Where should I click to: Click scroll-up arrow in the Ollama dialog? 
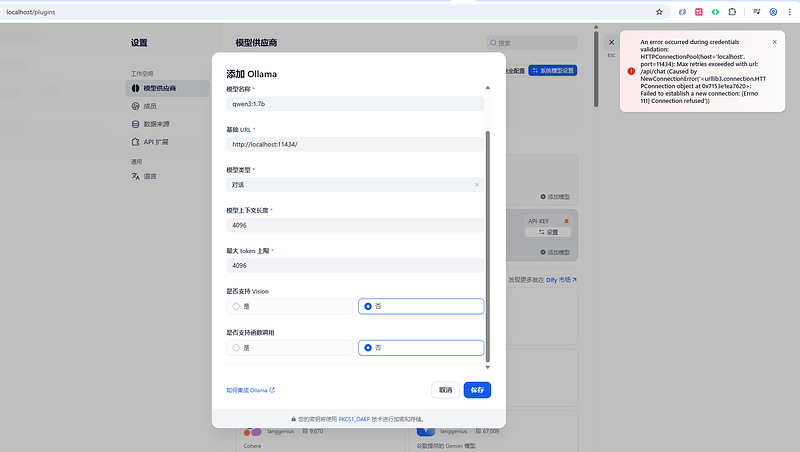487,88
